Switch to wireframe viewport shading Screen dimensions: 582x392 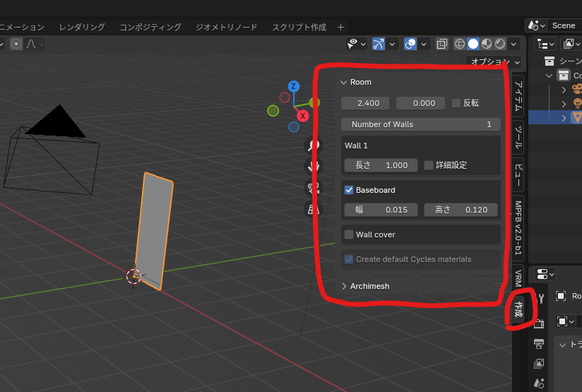pyautogui.click(x=459, y=44)
